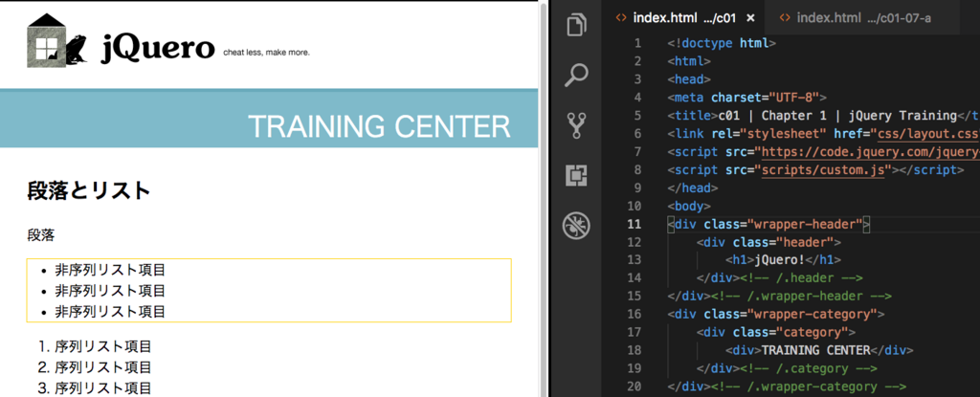Click line number 1 in the gutter
Screen dimensions: 980x397
pyautogui.click(x=637, y=43)
